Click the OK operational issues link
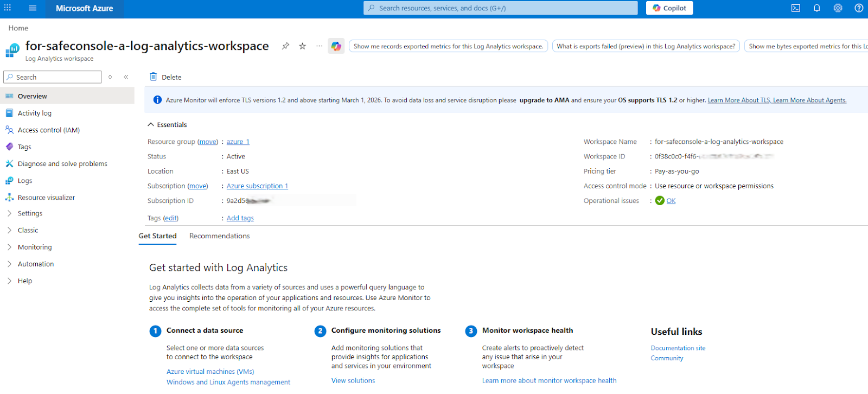This screenshot has width=868, height=394. [x=671, y=201]
